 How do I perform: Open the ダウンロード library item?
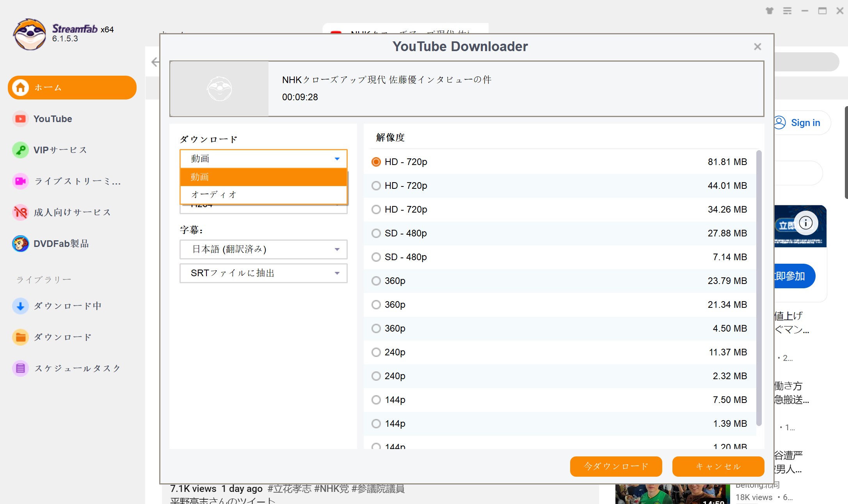click(x=72, y=337)
